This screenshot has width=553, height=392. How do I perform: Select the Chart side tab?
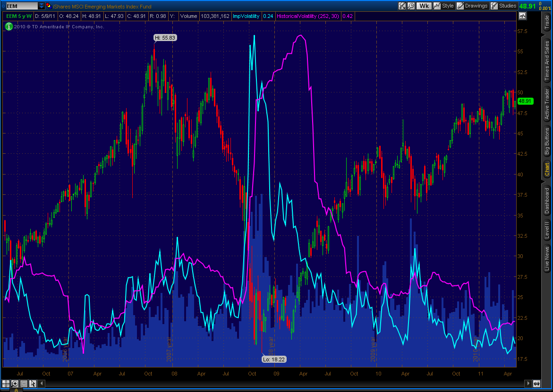(547, 169)
